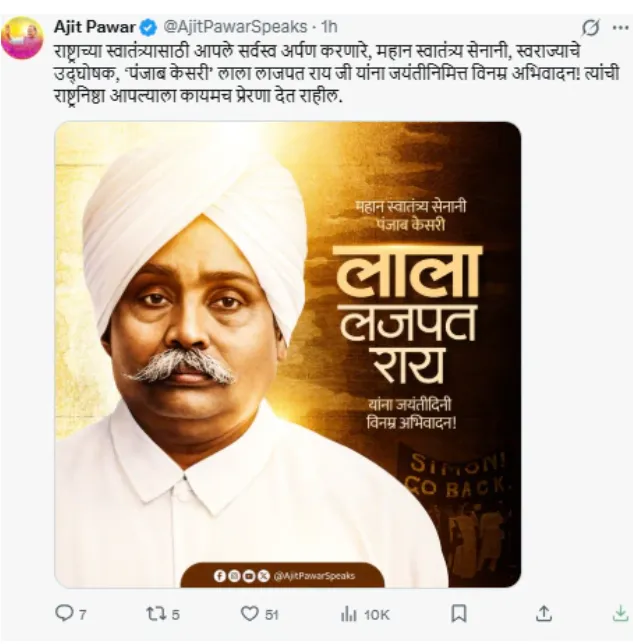Open the post via the 1h timestamp
Screen dimensions: 633x644
tap(329, 27)
